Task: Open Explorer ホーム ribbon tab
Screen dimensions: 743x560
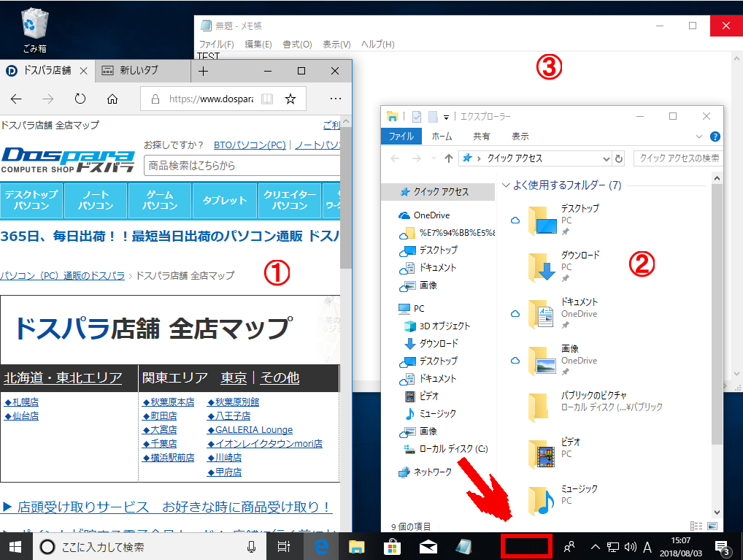Action: pyautogui.click(x=442, y=137)
